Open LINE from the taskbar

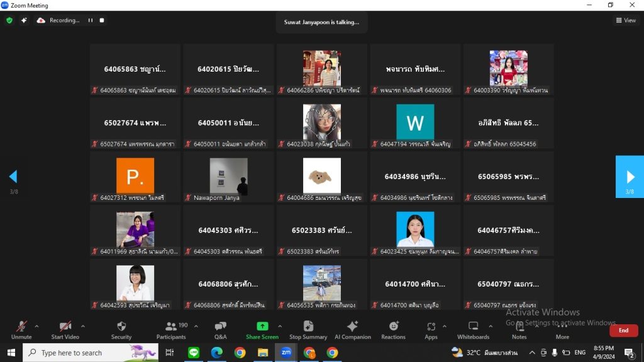[194, 353]
